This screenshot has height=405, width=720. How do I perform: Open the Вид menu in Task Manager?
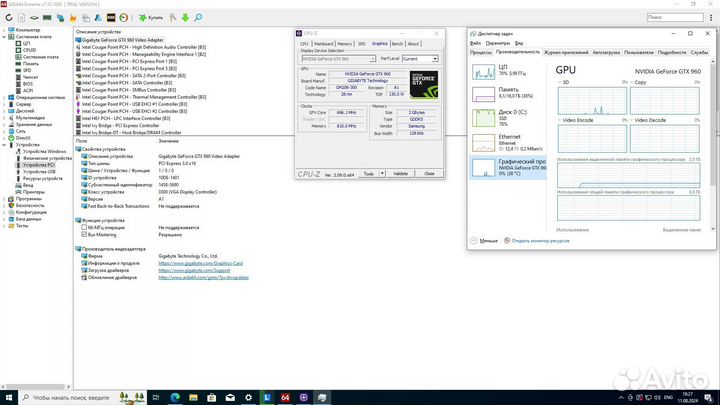[519, 43]
